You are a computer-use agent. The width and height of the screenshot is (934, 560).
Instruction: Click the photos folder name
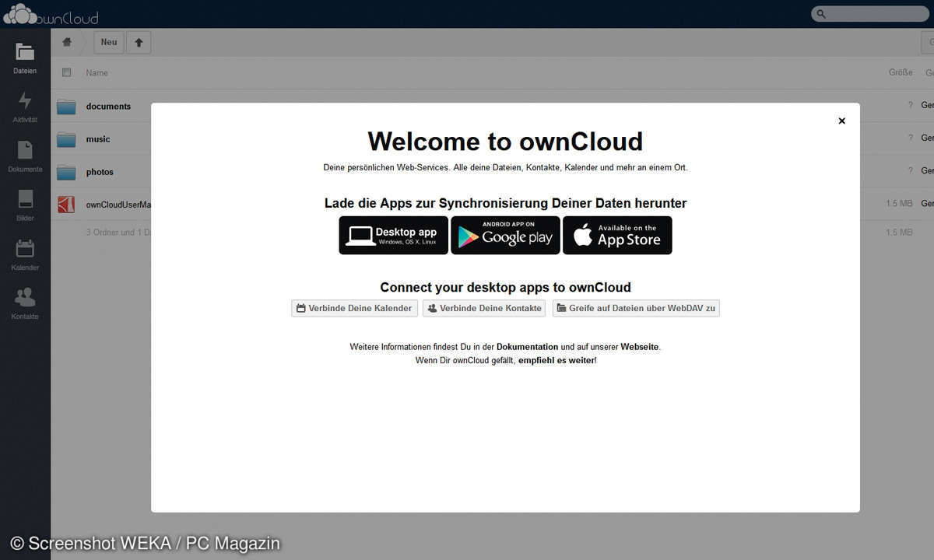100,172
